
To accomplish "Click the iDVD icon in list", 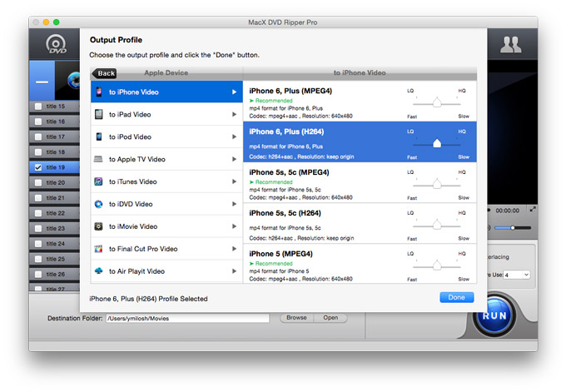I will click(98, 204).
